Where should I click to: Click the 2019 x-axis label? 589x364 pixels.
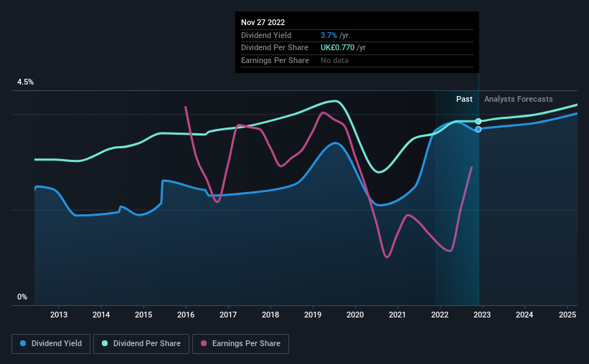click(313, 315)
